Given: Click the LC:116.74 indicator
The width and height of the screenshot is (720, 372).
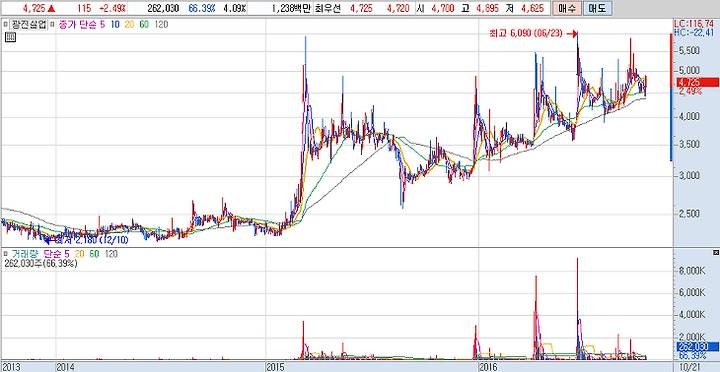Looking at the screenshot, I should (694, 23).
